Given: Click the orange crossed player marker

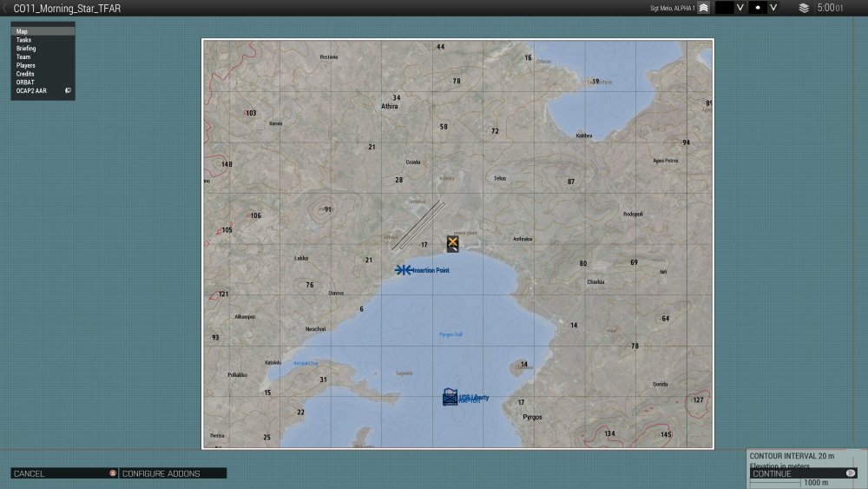Looking at the screenshot, I should [x=452, y=243].
